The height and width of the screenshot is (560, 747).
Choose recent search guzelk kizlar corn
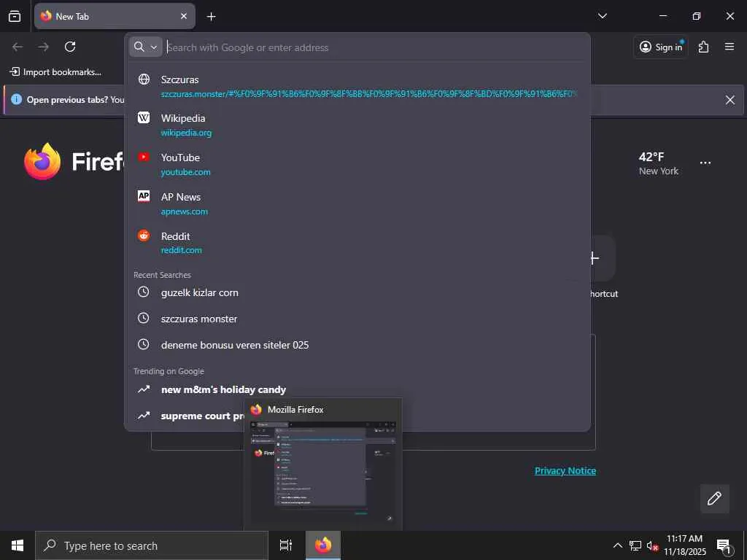[x=357, y=292]
